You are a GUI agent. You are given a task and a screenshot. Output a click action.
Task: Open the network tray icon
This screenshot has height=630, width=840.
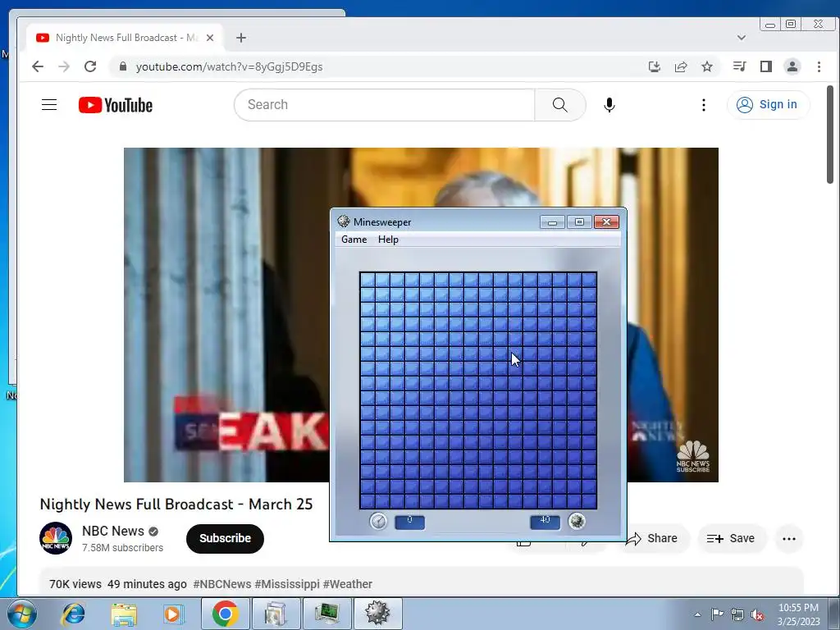point(737,614)
